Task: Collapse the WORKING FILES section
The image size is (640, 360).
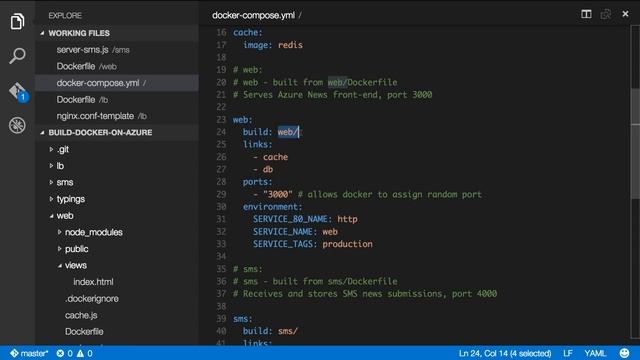Action: click(42, 33)
